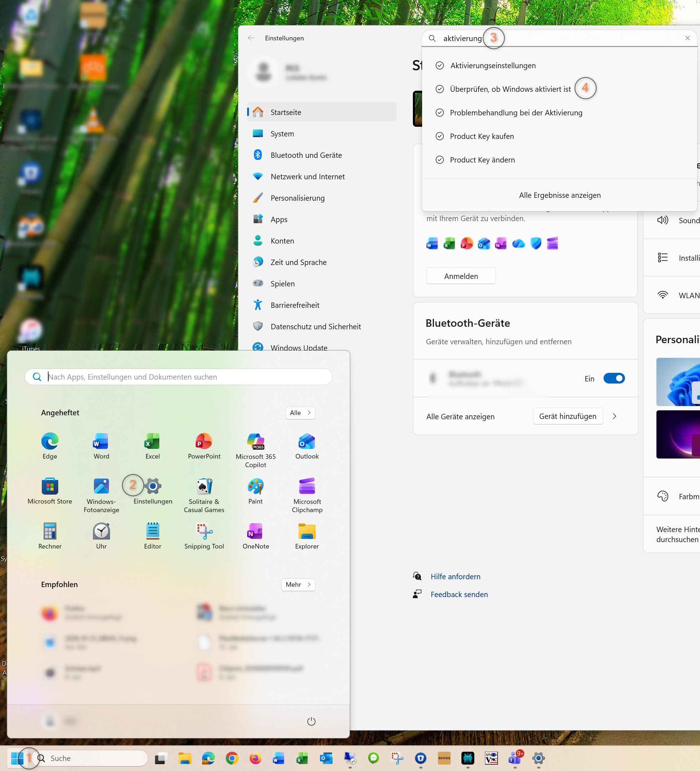Expand Mehr recommended items
This screenshot has height=771, width=700.
click(298, 584)
